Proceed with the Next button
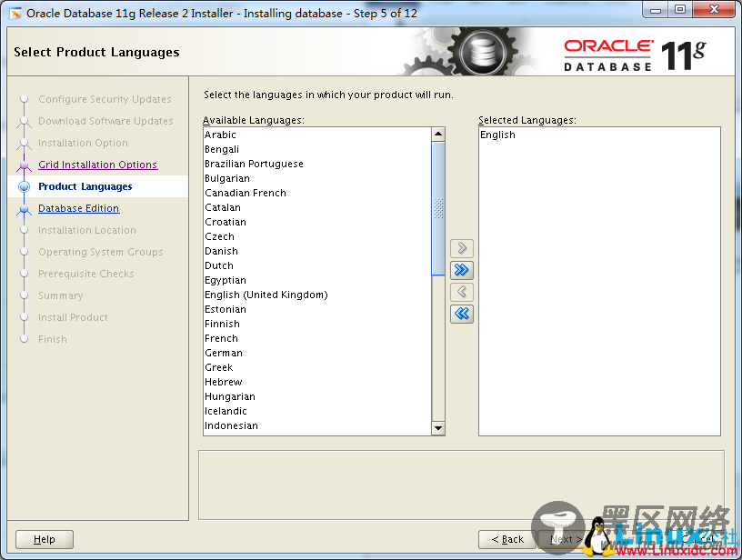Image resolution: width=742 pixels, height=560 pixels. coord(565,539)
